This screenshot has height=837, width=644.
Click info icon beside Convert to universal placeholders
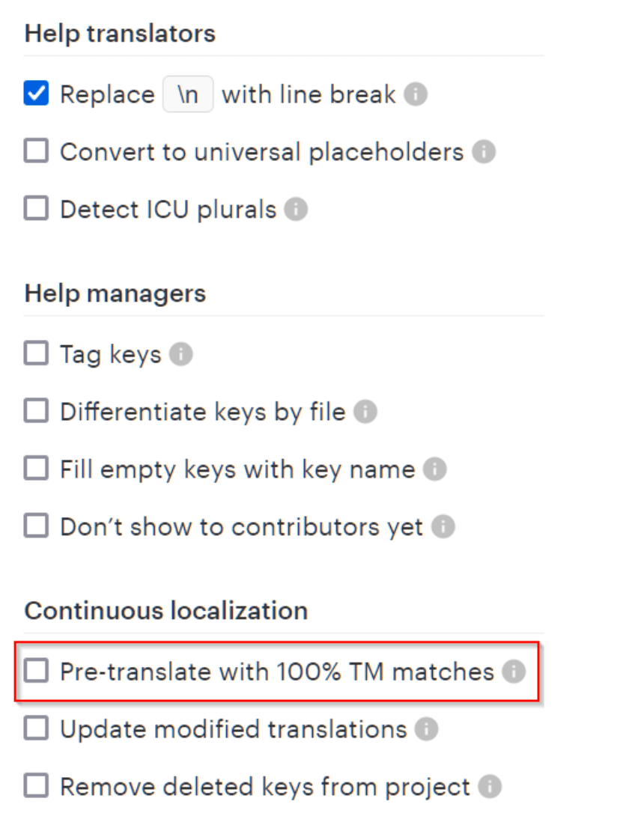484,152
